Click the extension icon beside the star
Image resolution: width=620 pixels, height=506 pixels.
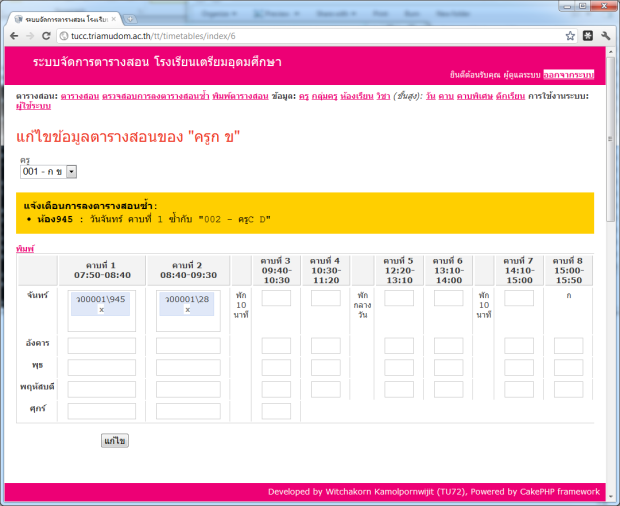[588, 35]
